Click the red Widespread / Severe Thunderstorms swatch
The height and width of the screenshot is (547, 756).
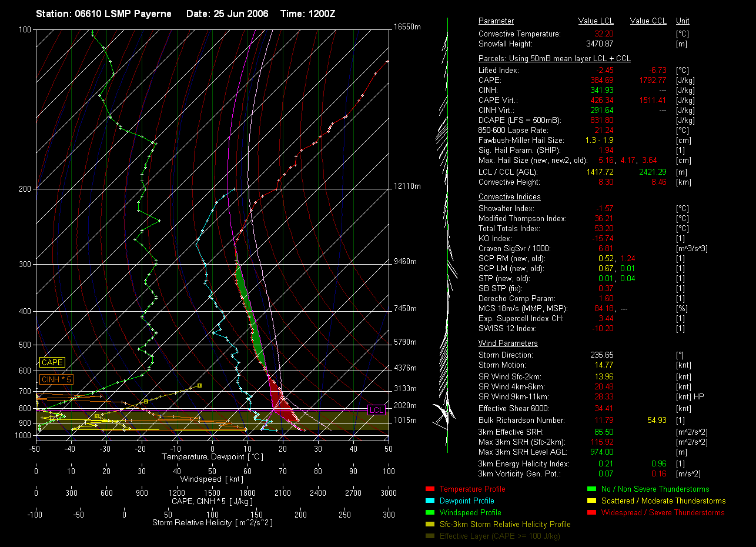(591, 513)
